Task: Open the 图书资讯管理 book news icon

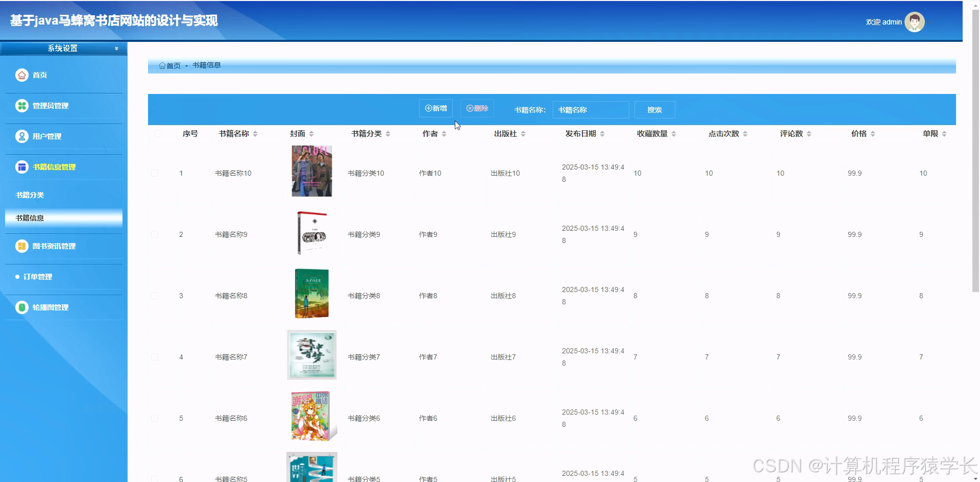Action: [x=22, y=246]
